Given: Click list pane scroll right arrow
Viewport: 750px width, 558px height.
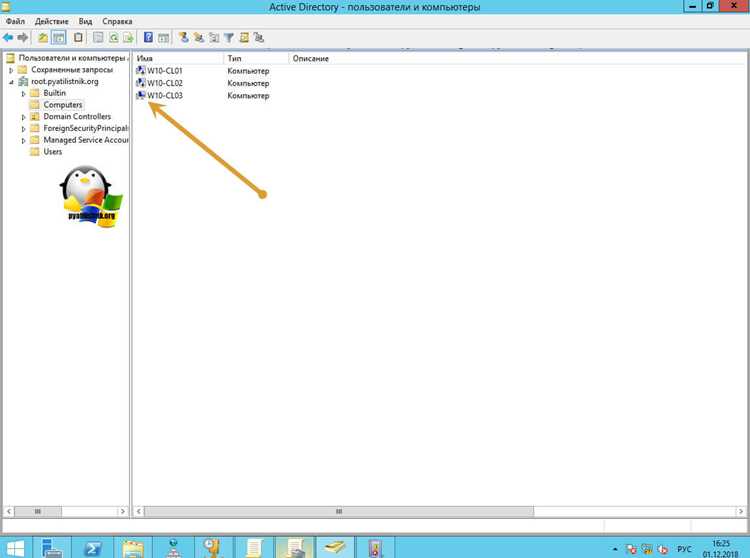Looking at the screenshot, I should pyautogui.click(x=740, y=511).
